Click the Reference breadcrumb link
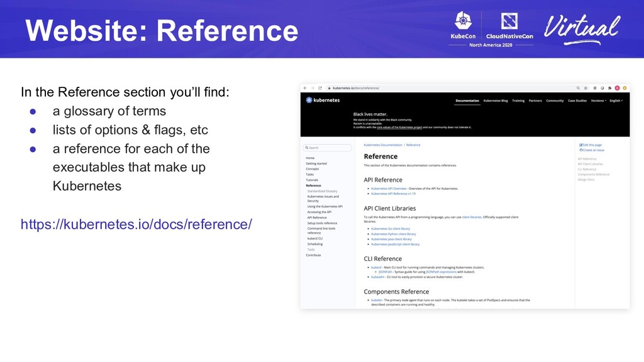 (x=413, y=145)
